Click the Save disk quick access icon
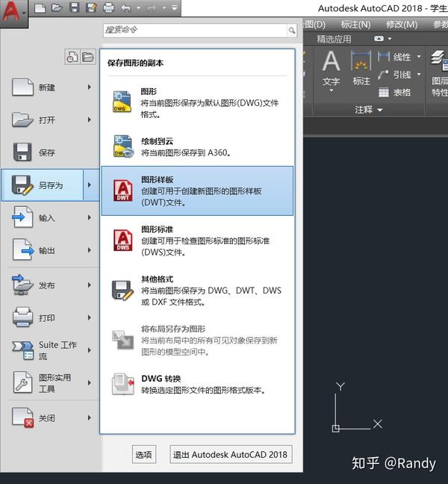 point(75,7)
